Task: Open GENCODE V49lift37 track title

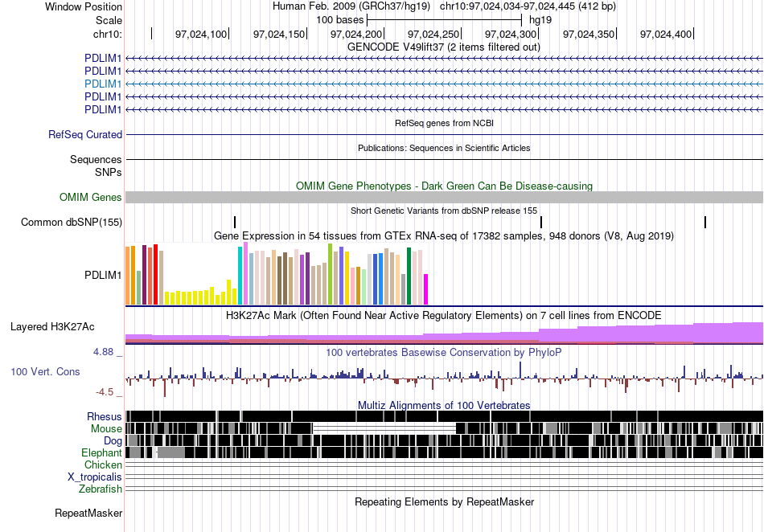Action: click(x=444, y=47)
